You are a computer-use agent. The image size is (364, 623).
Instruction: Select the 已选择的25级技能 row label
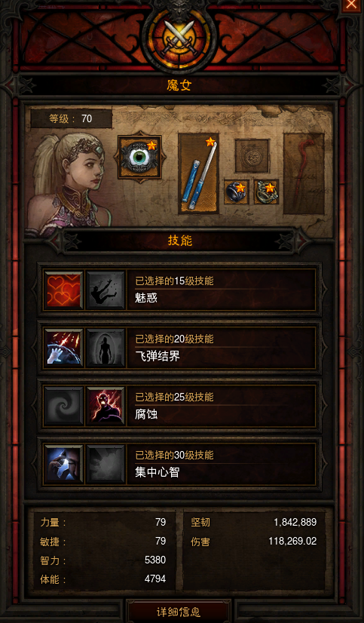point(174,397)
